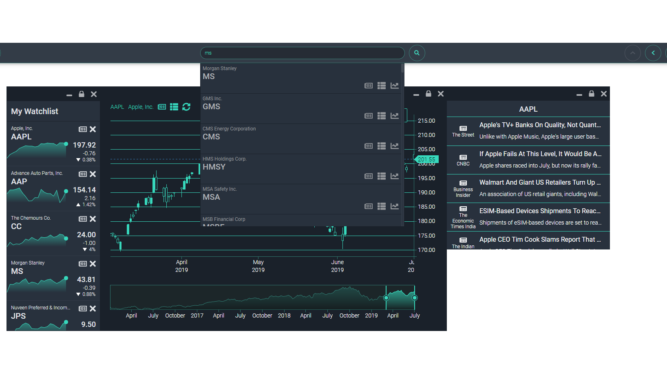This screenshot has width=667, height=375.
Task: Open news for HMSY search result
Action: click(368, 176)
